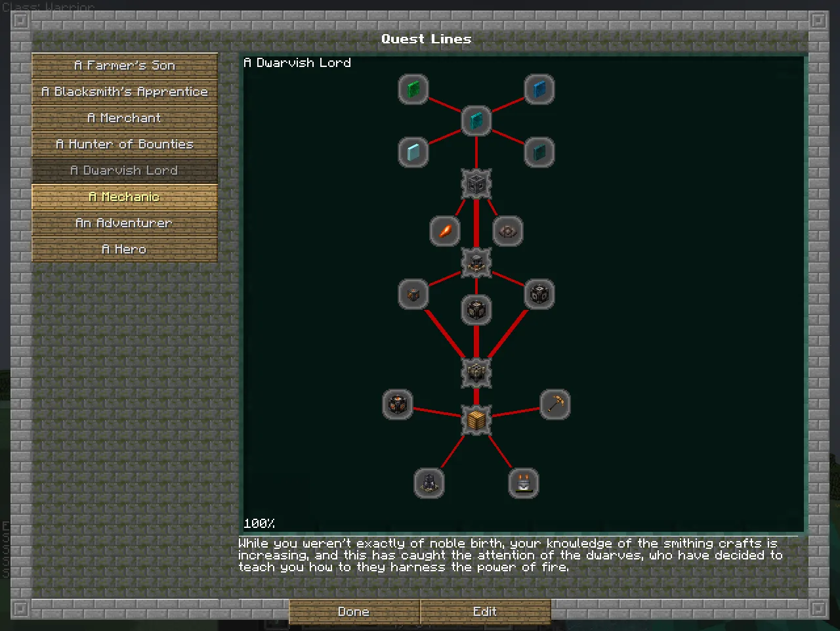Screen dimensions: 840x631
Task: Click the A Dwarvish Lord map title
Action: coord(297,63)
